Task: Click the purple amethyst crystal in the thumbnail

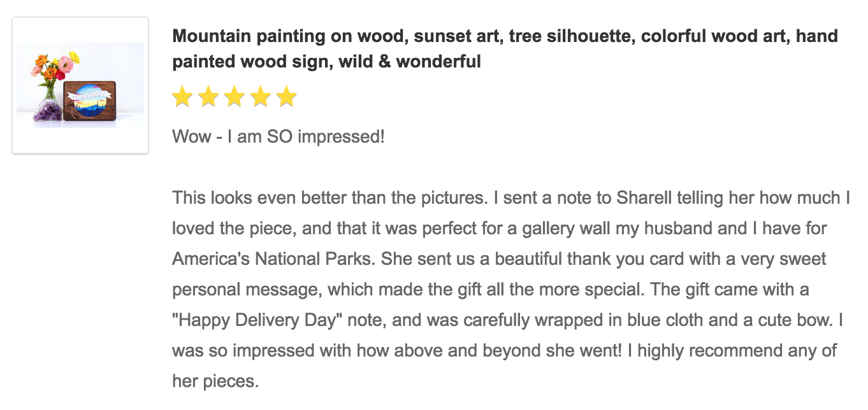Action: click(47, 110)
